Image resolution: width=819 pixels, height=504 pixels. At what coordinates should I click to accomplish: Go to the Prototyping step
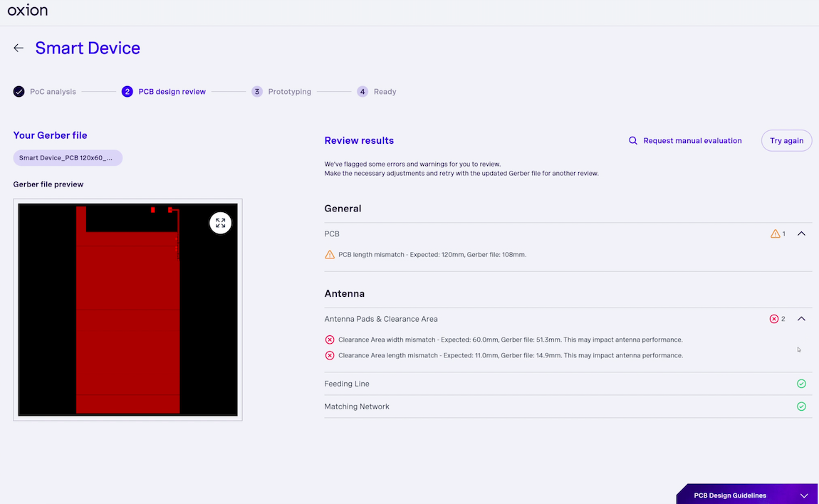[x=289, y=92]
